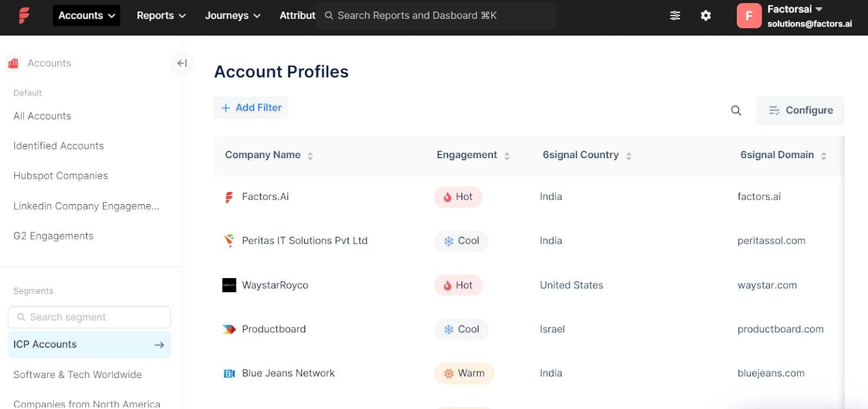Viewport: 868px width, 409px height.
Task: Click the Search segment input field
Action: (90, 317)
